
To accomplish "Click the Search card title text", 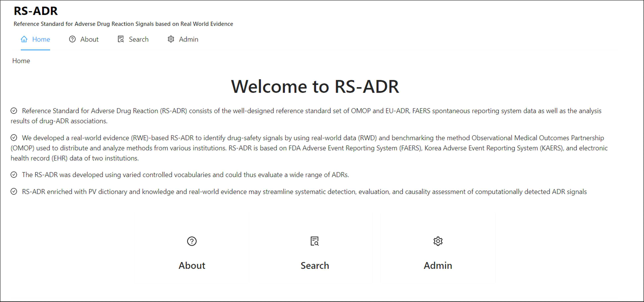I will coord(315,266).
